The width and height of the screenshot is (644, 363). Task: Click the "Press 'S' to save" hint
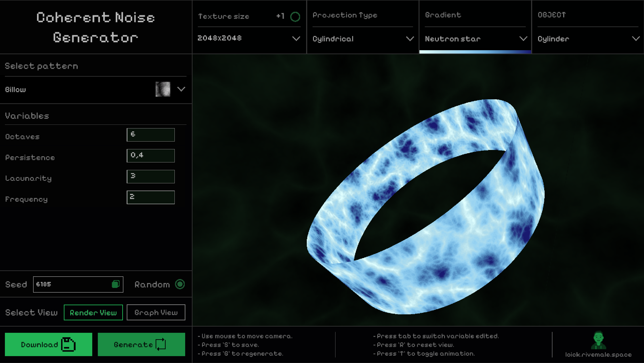[x=229, y=345]
